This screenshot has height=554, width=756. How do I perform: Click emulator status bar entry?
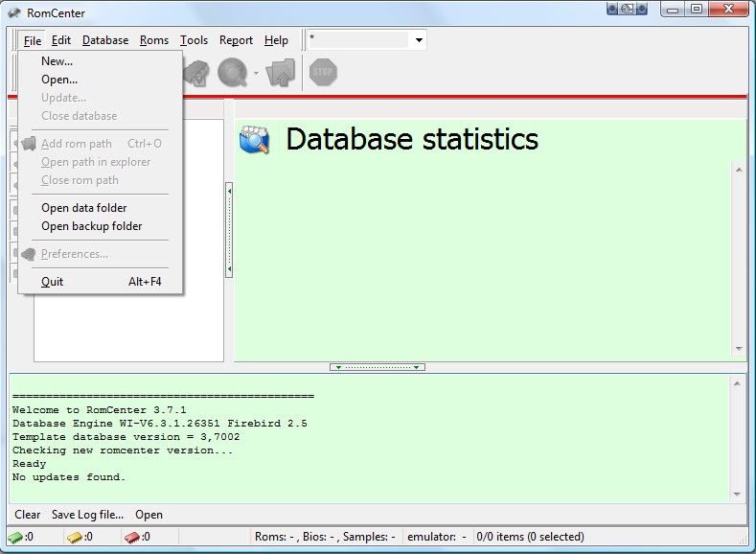(437, 537)
